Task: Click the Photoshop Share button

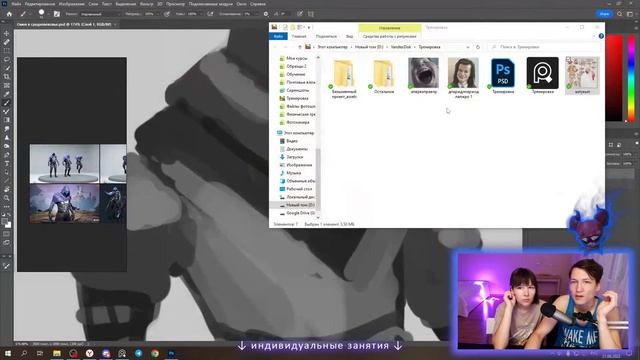Action: tap(604, 14)
